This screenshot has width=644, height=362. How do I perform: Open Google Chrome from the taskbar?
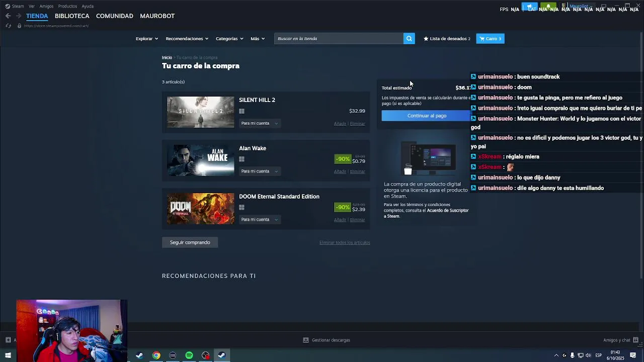point(156,355)
